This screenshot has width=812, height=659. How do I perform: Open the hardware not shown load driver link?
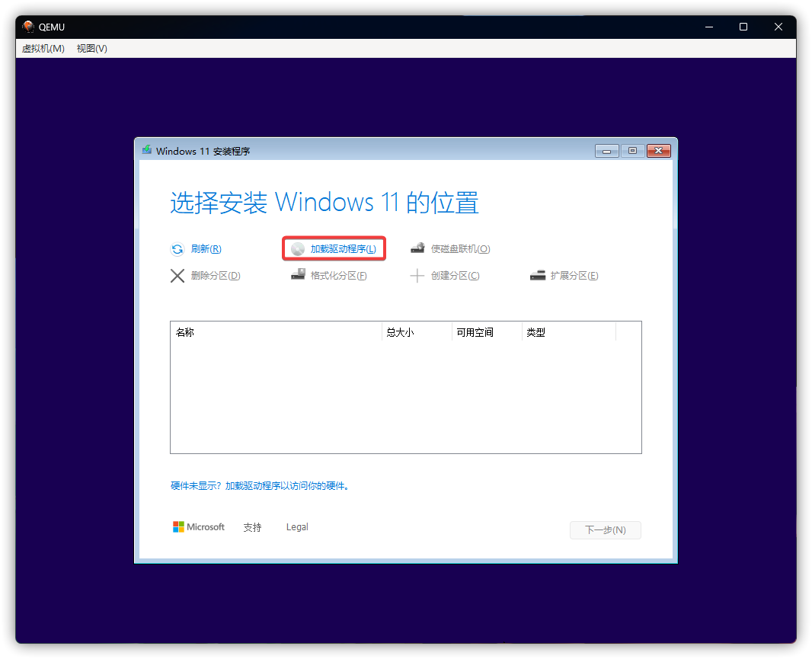tap(260, 486)
